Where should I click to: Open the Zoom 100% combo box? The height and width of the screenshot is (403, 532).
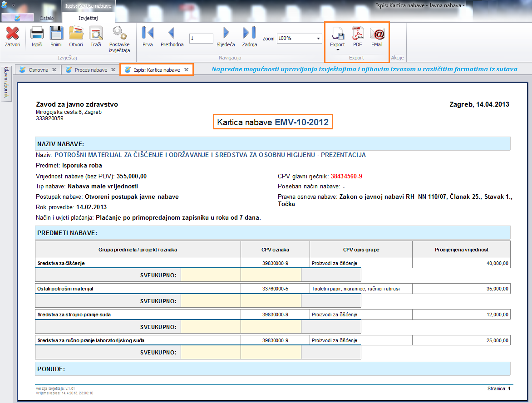coord(299,38)
